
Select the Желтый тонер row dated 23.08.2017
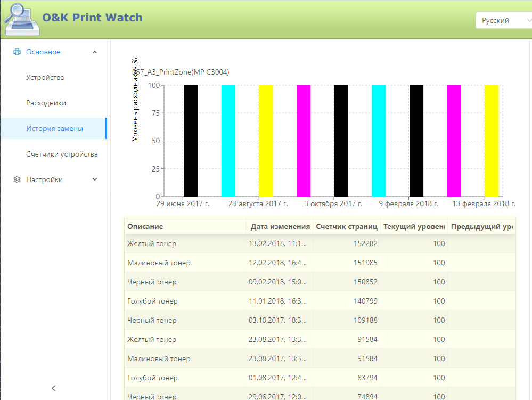[x=320, y=339]
